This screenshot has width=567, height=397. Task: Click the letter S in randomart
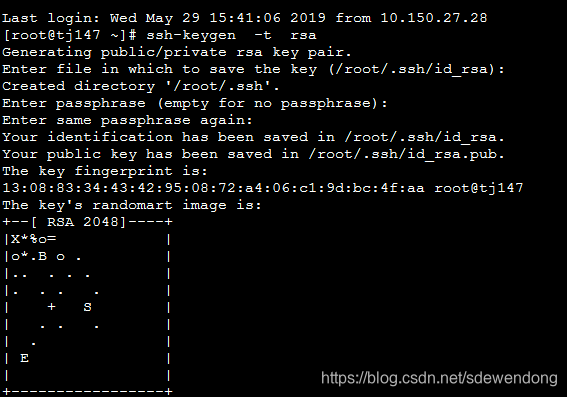(x=88, y=307)
